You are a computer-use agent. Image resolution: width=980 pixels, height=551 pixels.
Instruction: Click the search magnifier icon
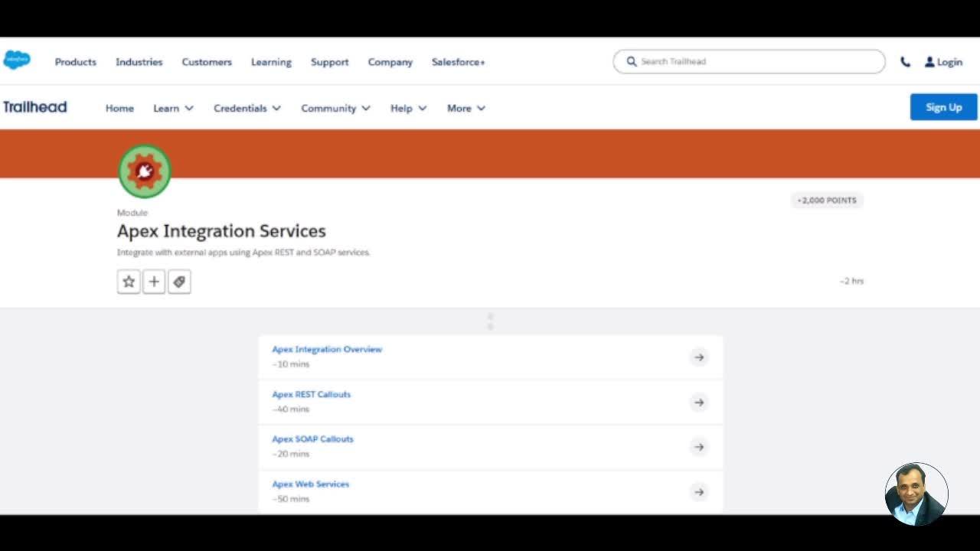tap(632, 61)
